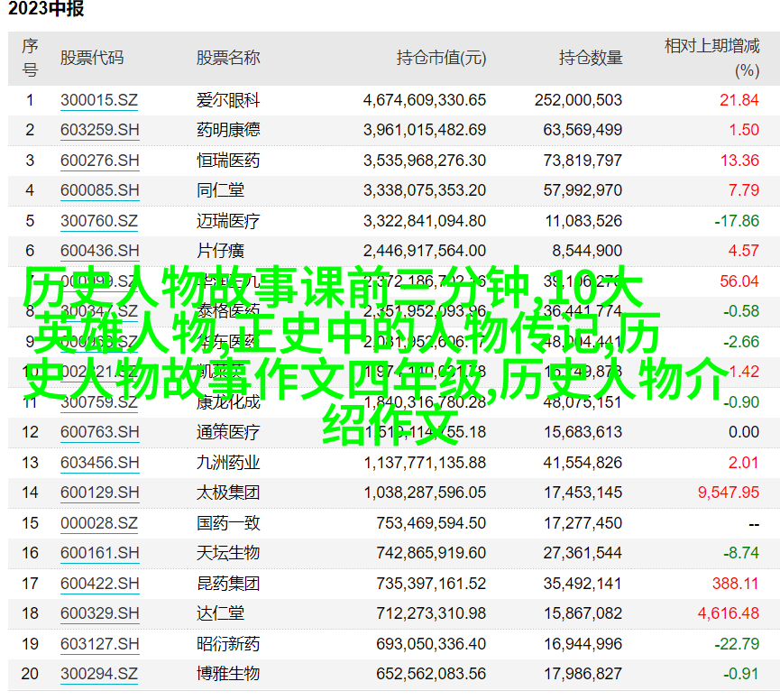The height and width of the screenshot is (700, 780).
Task: Click change value 388.11
Action: click(x=735, y=584)
